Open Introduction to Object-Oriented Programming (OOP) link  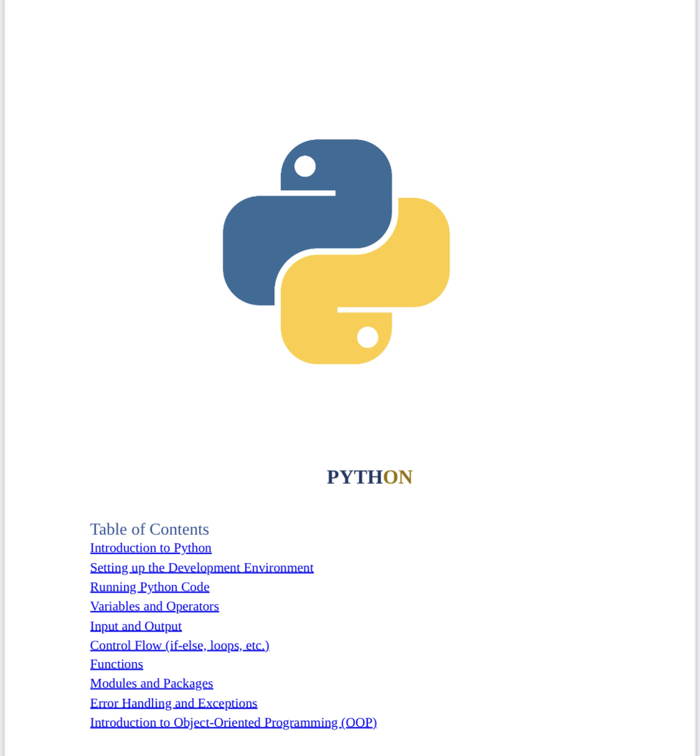pyautogui.click(x=233, y=723)
